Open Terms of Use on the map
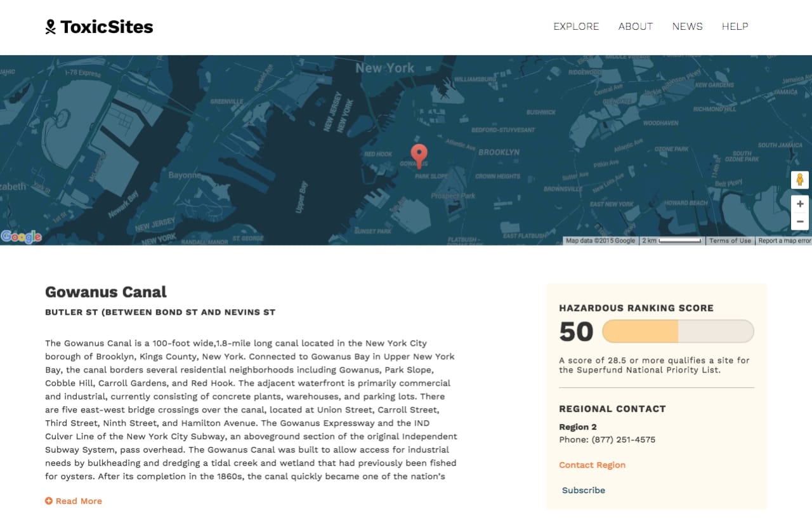Image resolution: width=812 pixels, height=523 pixels. click(730, 241)
